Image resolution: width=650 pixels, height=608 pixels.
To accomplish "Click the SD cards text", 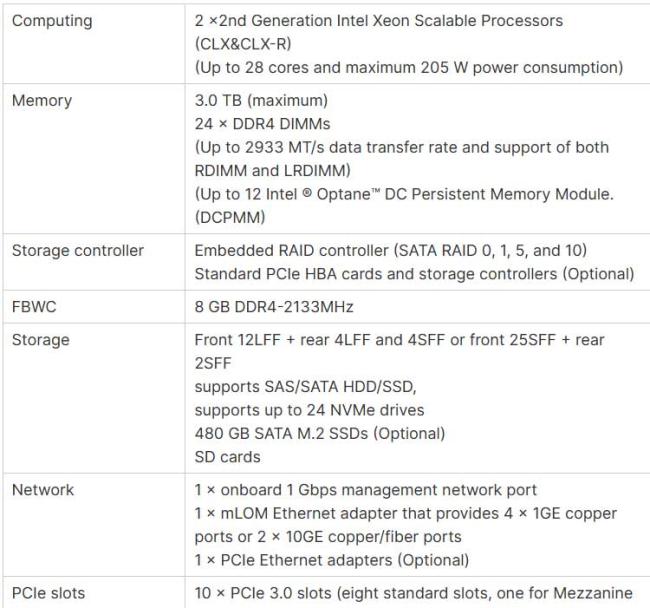I will [x=227, y=455].
